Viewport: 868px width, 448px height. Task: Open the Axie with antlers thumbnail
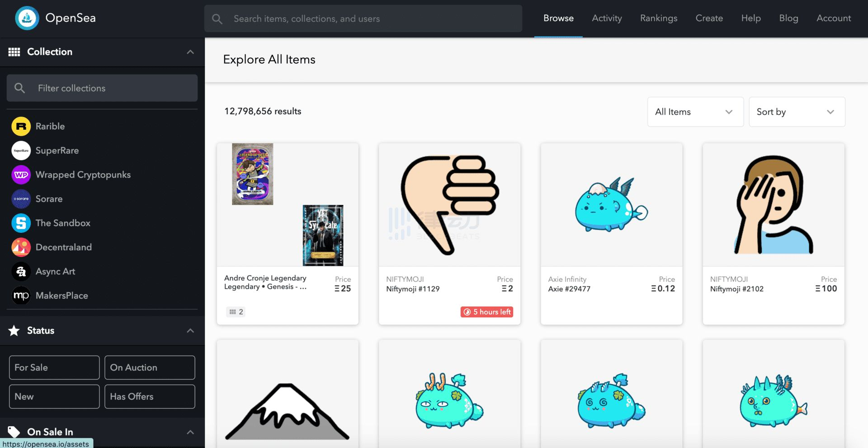(449, 401)
